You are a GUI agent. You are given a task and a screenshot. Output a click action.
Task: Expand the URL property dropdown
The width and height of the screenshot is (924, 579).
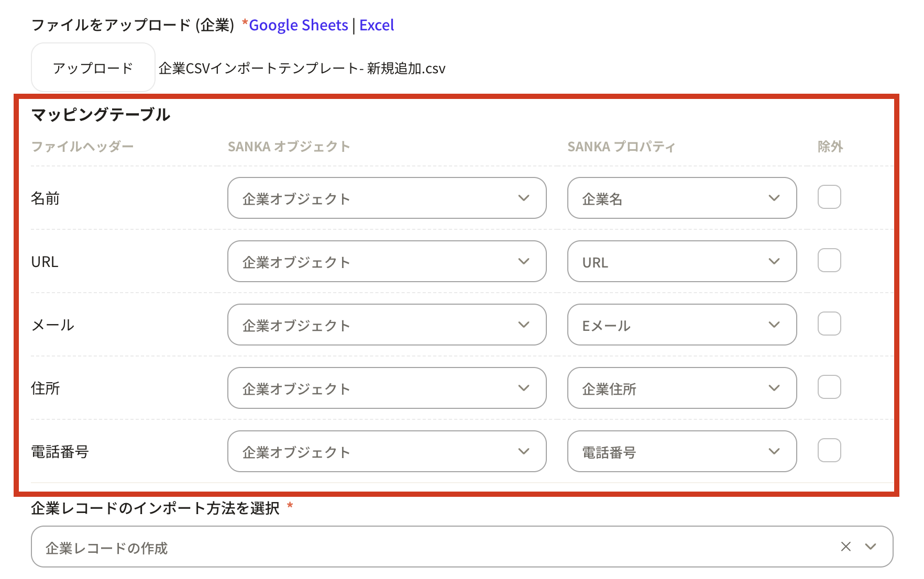(681, 262)
